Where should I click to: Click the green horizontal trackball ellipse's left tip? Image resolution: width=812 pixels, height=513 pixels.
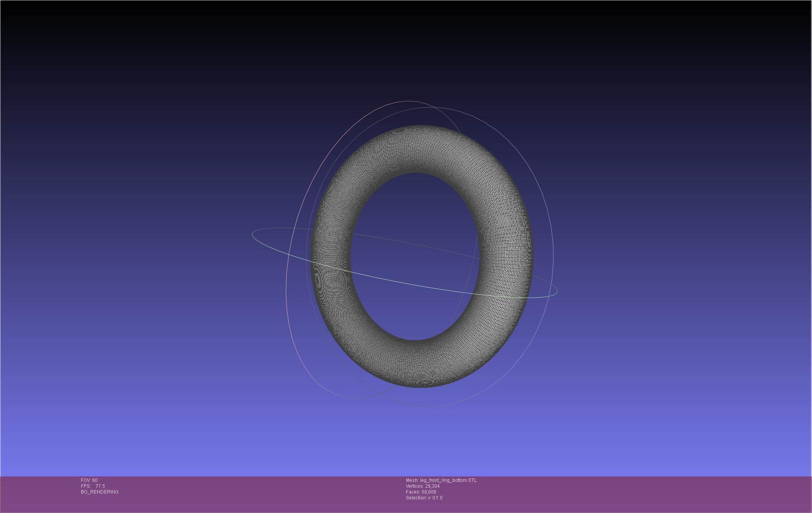pyautogui.click(x=253, y=234)
